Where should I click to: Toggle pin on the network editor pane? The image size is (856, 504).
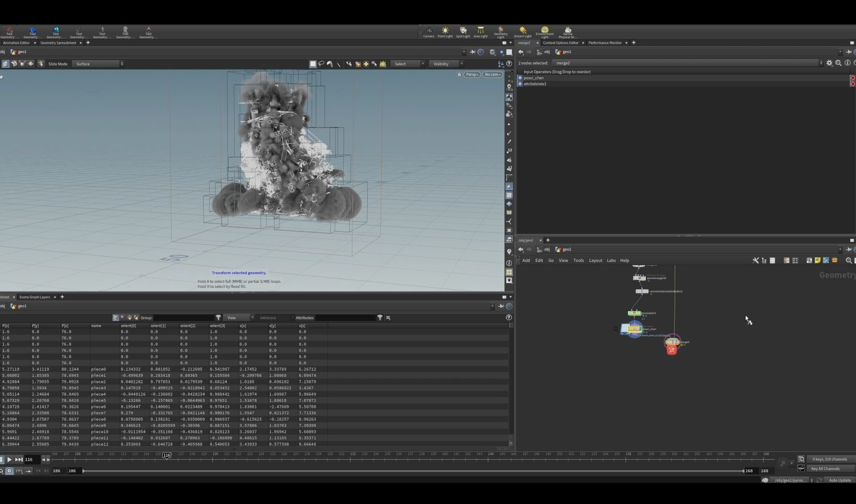point(848,249)
